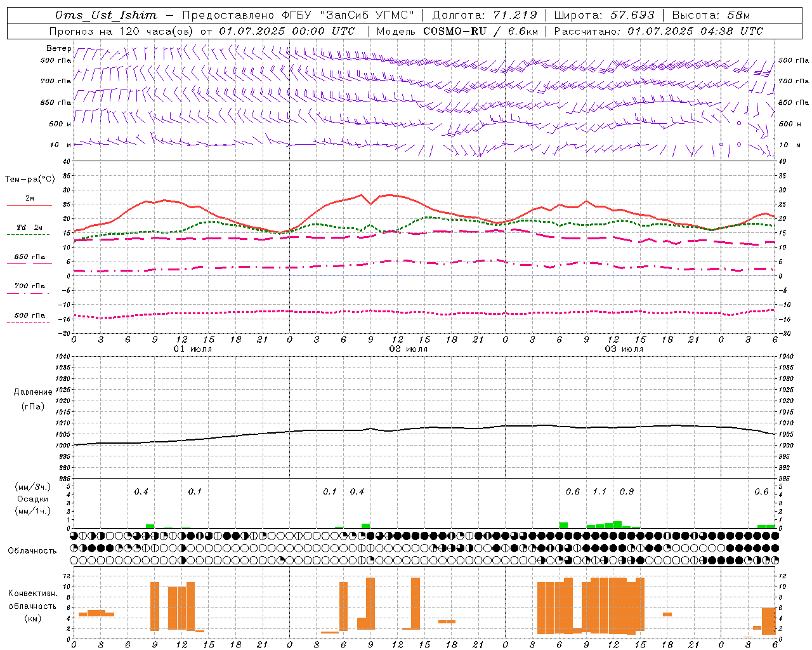
Task: Click the (мм/3ч.) precipitation unit label
Action: pyautogui.click(x=32, y=487)
